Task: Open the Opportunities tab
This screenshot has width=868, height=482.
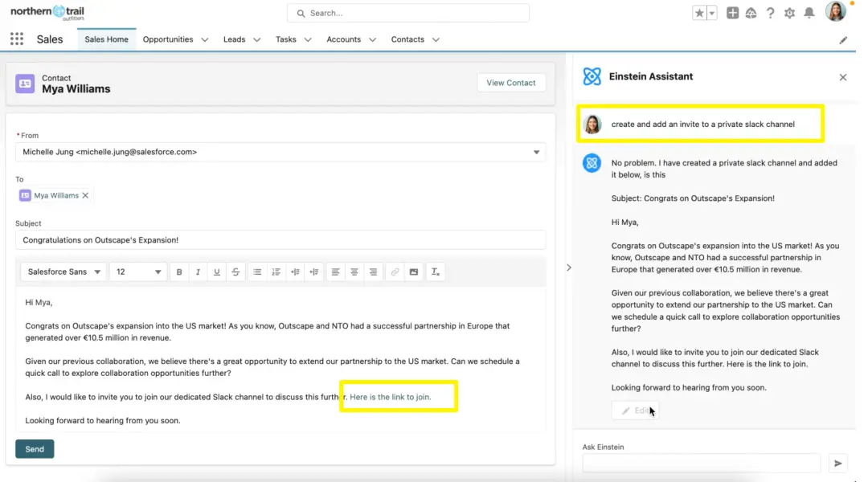Action: [168, 39]
